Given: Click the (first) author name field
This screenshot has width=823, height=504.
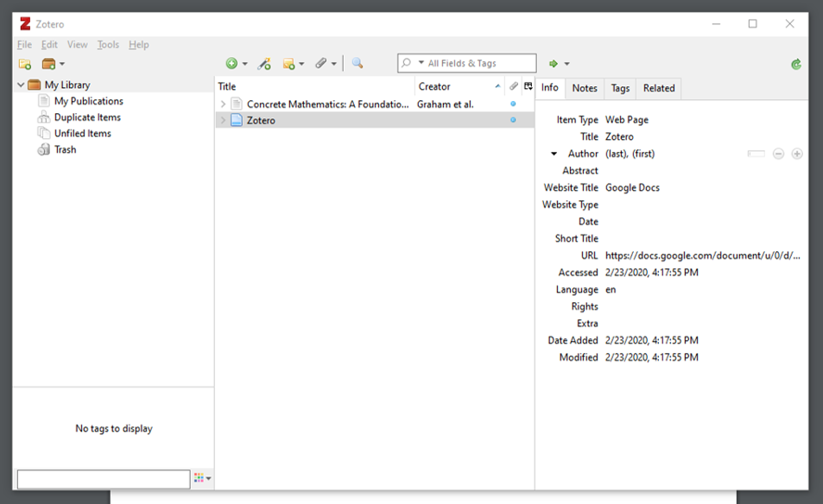Looking at the screenshot, I should (x=643, y=154).
